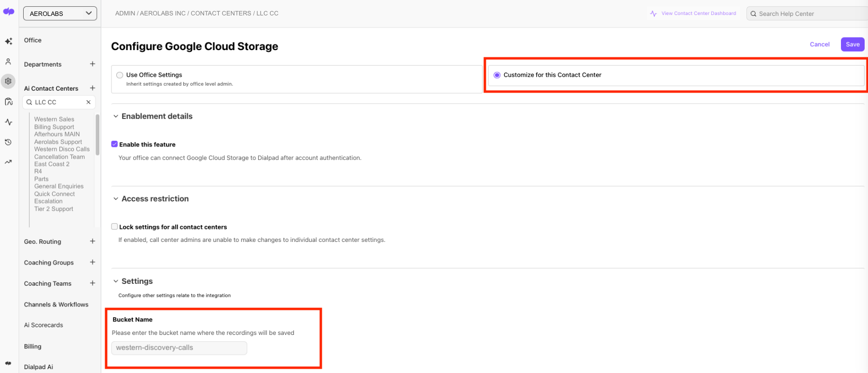
Task: Open the settings gear sidebar icon
Action: [x=8, y=81]
